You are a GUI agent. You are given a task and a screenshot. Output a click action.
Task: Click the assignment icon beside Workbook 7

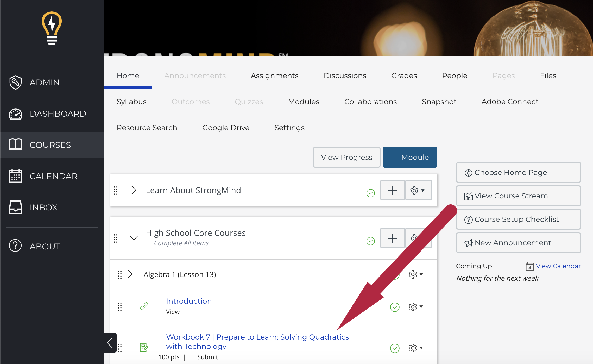[x=144, y=347]
